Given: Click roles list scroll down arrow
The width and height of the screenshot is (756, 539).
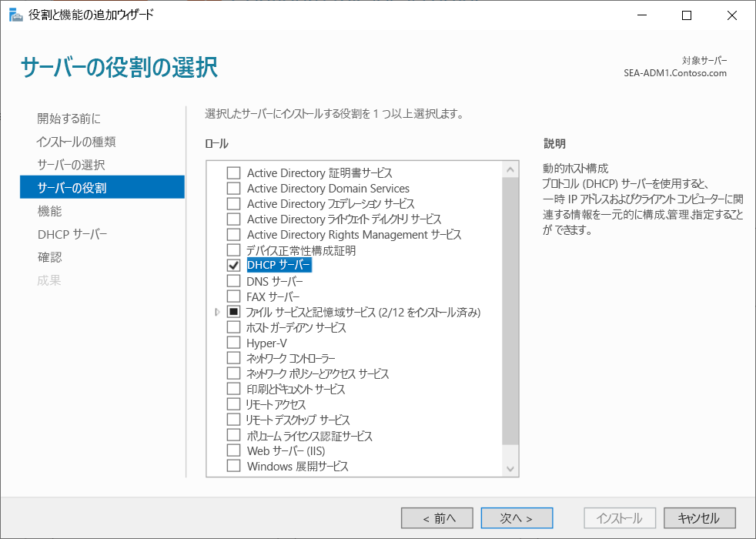Looking at the screenshot, I should [x=510, y=469].
